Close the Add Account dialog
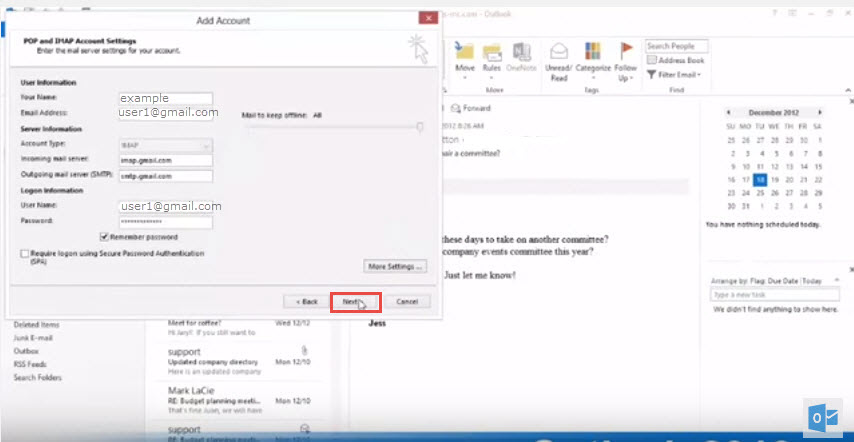The width and height of the screenshot is (854, 442). (x=428, y=19)
